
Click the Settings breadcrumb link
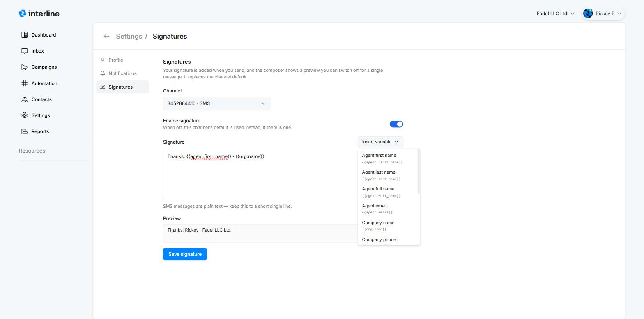[129, 36]
